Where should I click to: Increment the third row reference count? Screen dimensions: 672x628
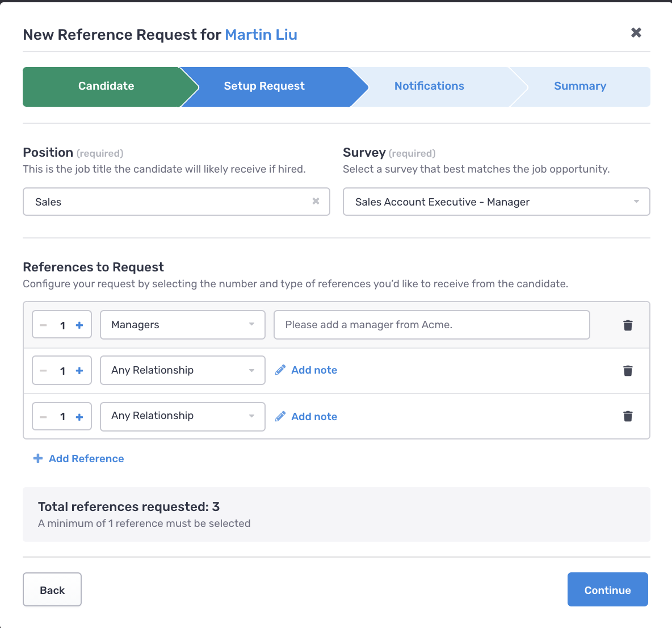80,416
